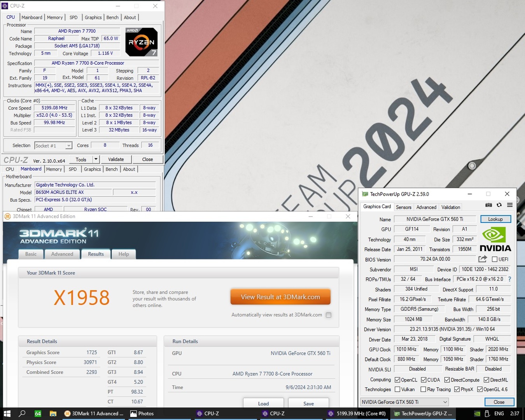Switch to TechPowerUp GPU-Z taskbar item
525x420 pixels.
(423, 413)
